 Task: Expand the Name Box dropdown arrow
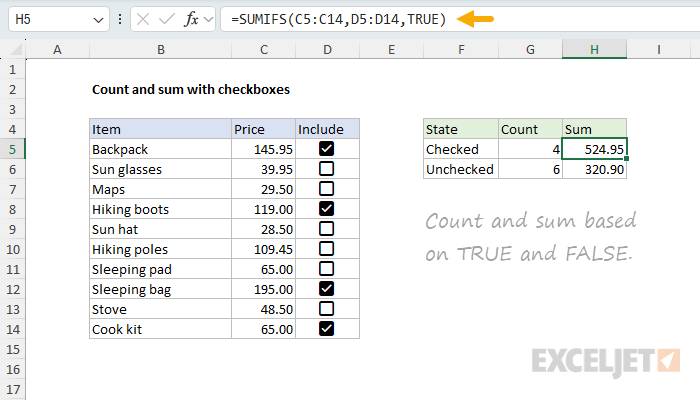tap(98, 20)
